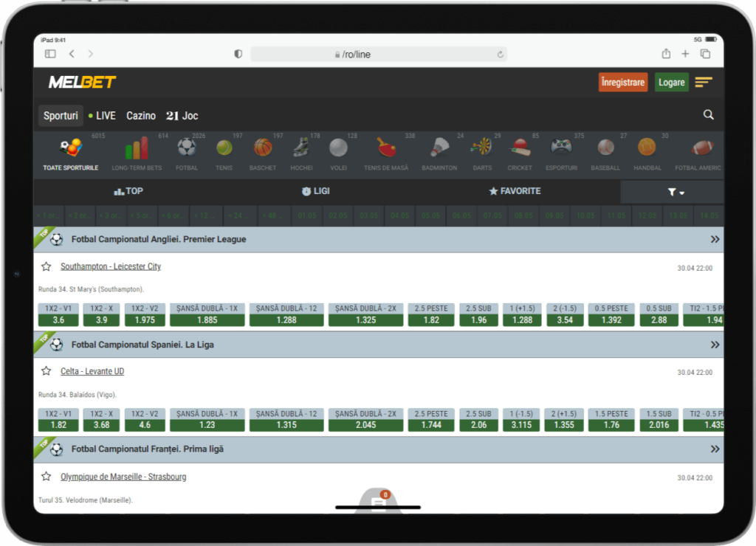Toggle the Safari sidebar icon
Image resolution: width=756 pixels, height=546 pixels.
click(50, 53)
